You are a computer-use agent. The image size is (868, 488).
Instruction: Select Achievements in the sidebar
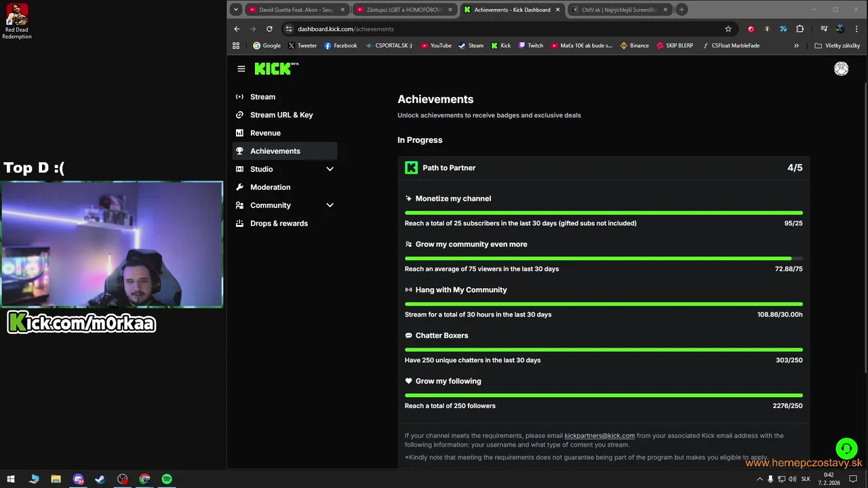285,151
